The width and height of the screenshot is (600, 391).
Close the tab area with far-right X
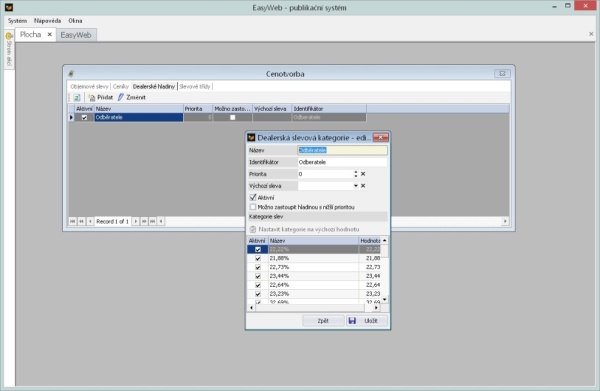point(591,34)
